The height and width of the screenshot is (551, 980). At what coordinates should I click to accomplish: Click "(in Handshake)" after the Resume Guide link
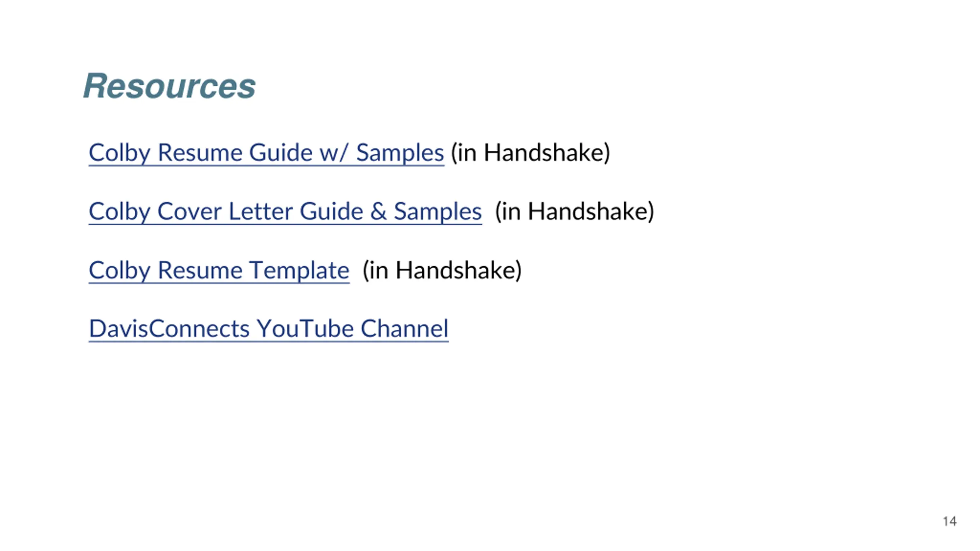click(531, 153)
